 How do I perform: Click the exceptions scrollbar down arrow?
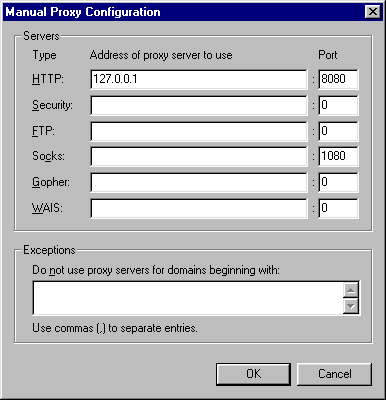[351, 306]
